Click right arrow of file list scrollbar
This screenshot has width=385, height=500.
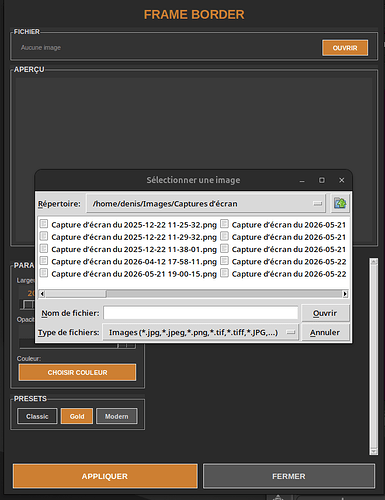coord(345,294)
